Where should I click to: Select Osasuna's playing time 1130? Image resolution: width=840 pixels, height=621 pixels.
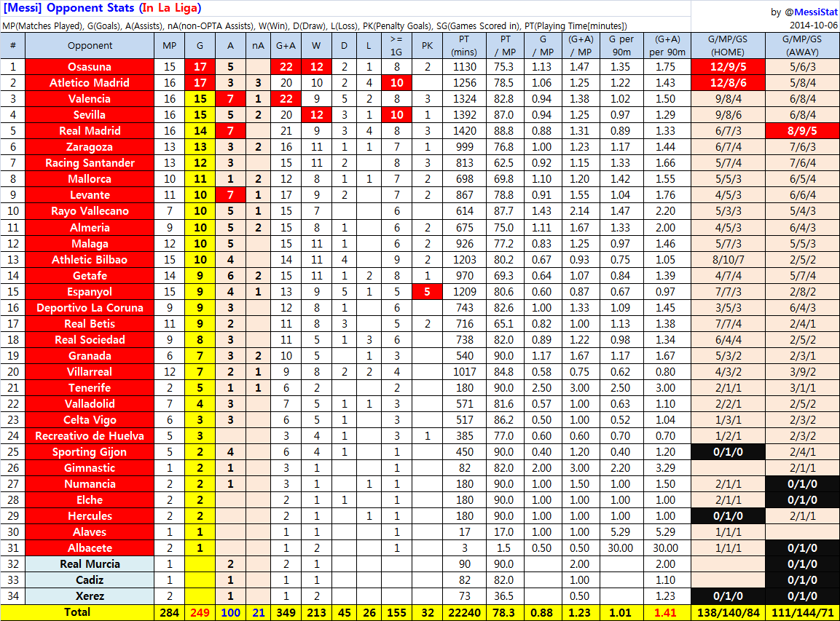[464, 67]
